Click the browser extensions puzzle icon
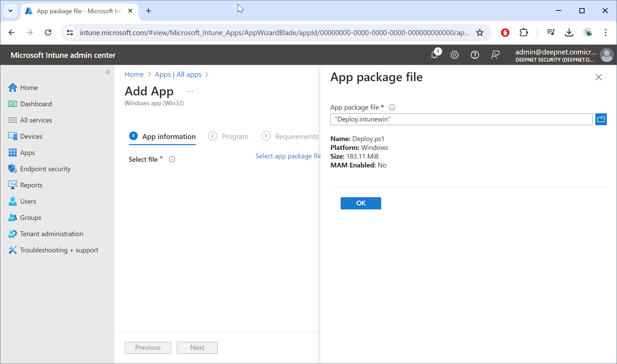Screen dimensions: 617x364 pos(524,32)
